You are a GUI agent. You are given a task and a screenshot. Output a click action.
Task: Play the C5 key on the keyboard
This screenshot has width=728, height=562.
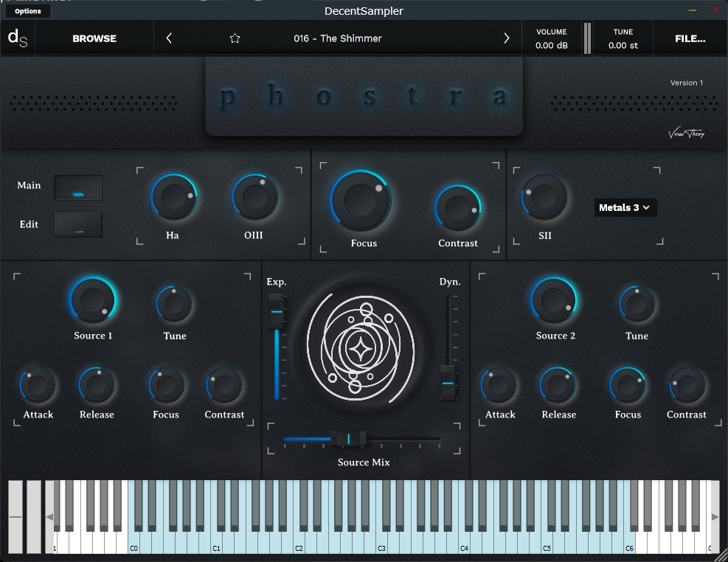tap(547, 543)
